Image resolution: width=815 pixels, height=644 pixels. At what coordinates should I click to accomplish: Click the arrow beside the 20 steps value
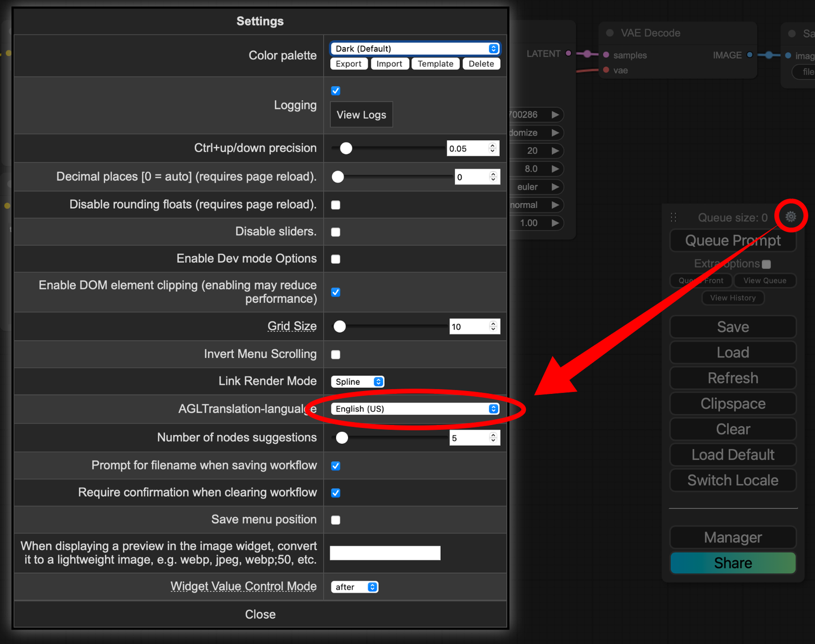click(555, 151)
